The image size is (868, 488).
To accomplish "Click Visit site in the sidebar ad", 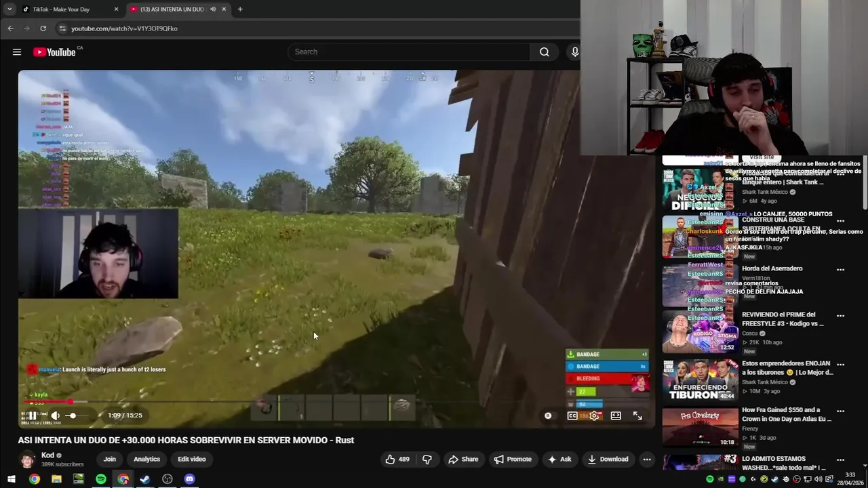I will point(762,157).
